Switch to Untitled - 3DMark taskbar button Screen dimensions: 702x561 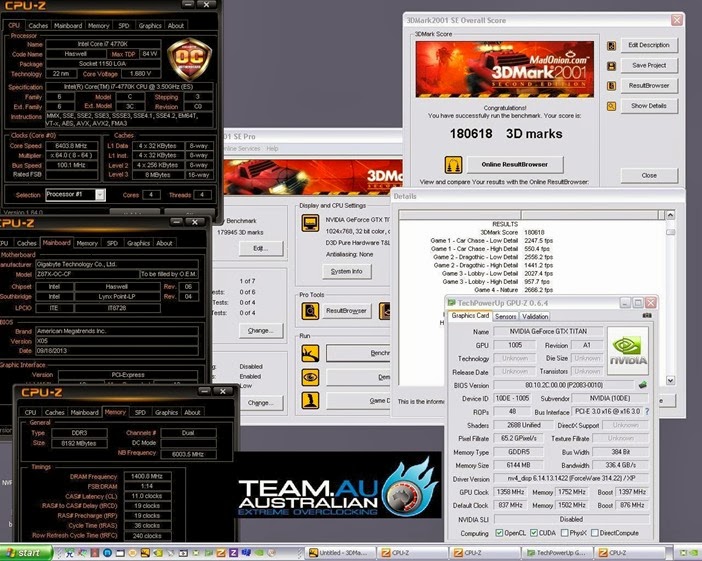341,553
